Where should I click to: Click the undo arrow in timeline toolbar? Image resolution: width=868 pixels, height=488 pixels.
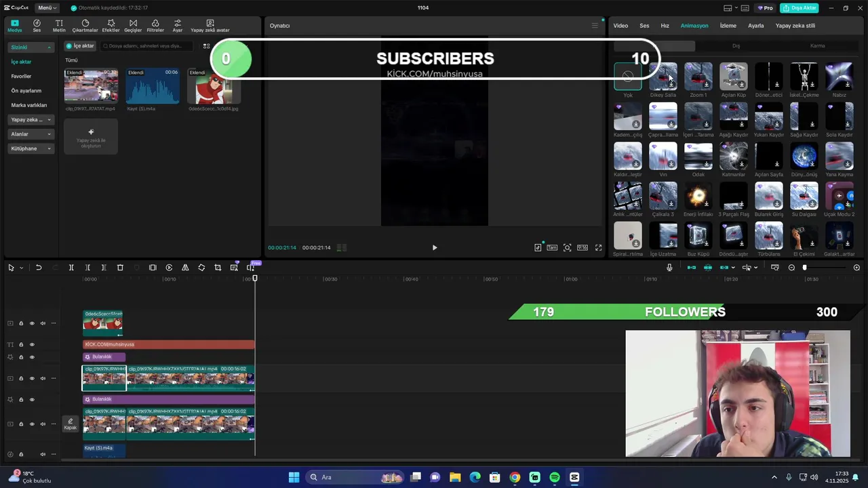click(x=39, y=268)
